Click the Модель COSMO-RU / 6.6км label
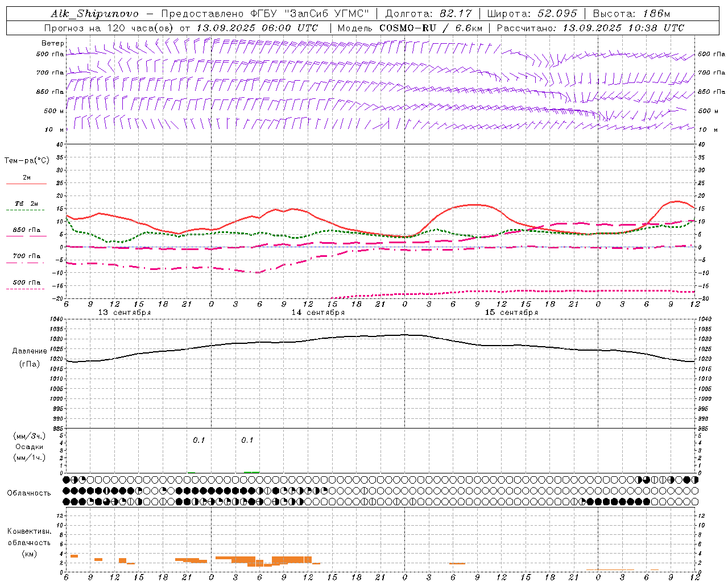This screenshot has width=728, height=582. (x=409, y=28)
